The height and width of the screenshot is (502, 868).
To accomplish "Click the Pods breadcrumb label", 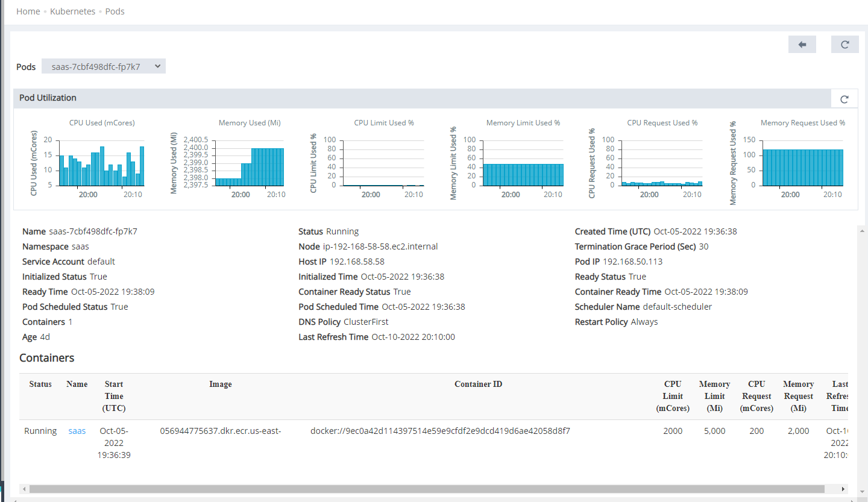I will 115,11.
